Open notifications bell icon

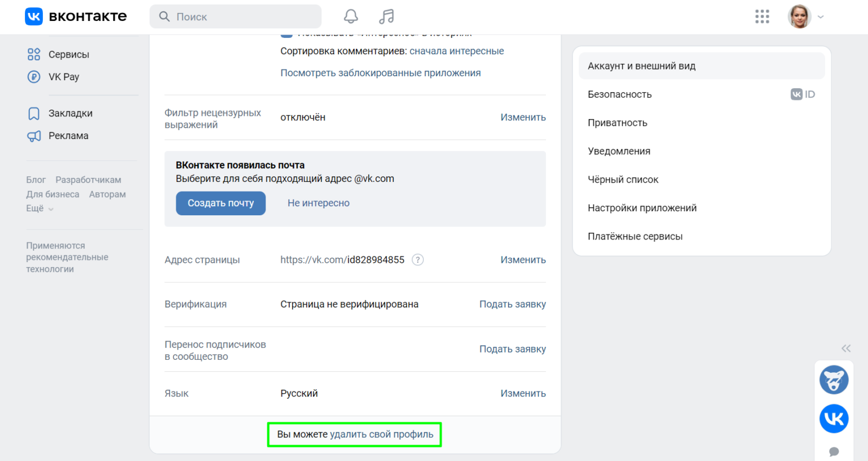pyautogui.click(x=351, y=16)
